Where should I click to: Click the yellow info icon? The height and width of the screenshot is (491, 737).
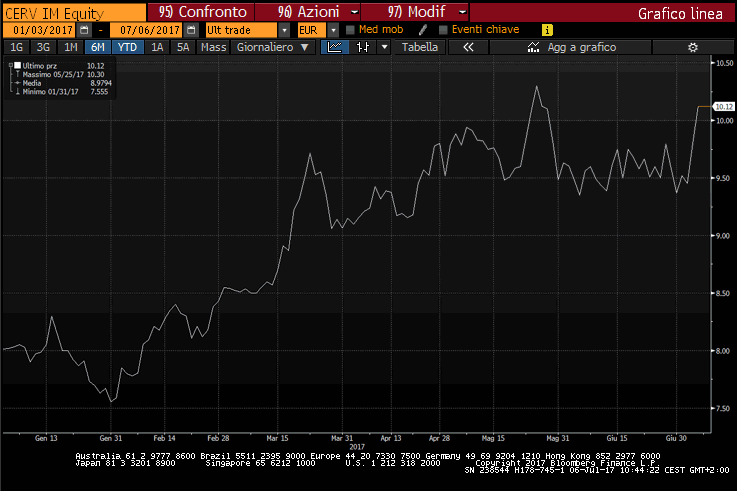tap(547, 30)
